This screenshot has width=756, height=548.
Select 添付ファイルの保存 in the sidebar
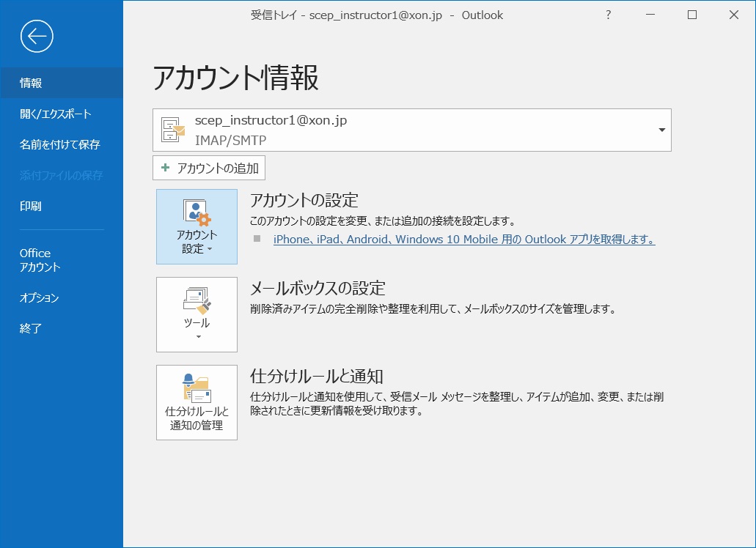tap(61, 175)
